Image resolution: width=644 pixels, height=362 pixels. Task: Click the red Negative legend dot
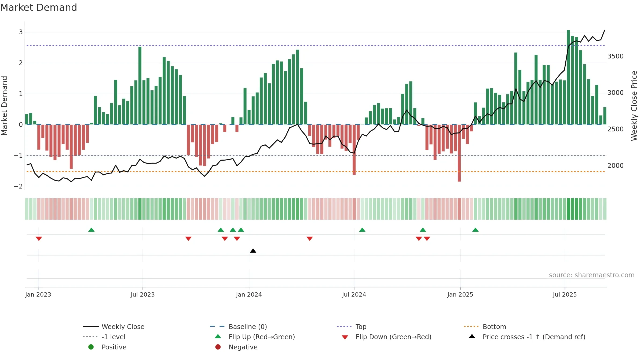[218, 347]
